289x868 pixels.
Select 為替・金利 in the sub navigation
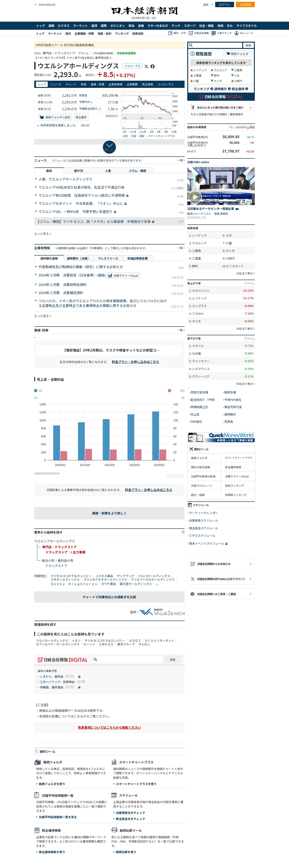104,34
